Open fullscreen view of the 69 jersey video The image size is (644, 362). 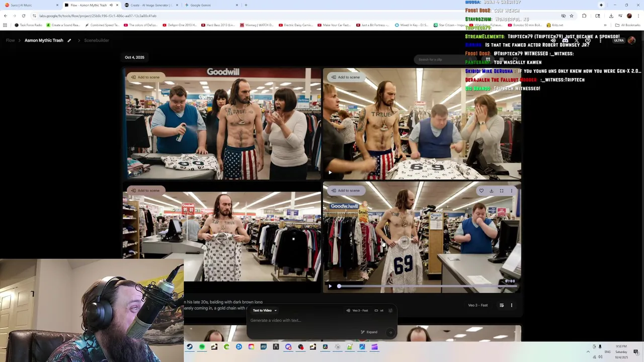(x=502, y=191)
